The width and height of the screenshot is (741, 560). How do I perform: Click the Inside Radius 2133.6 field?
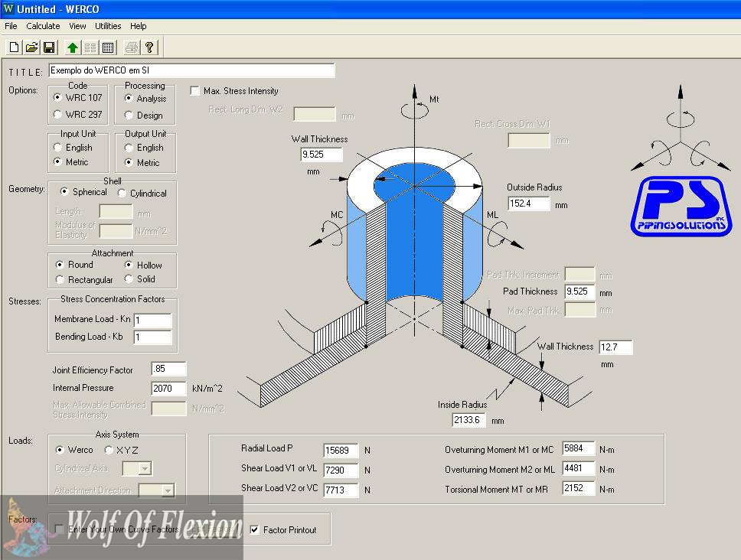coord(468,420)
